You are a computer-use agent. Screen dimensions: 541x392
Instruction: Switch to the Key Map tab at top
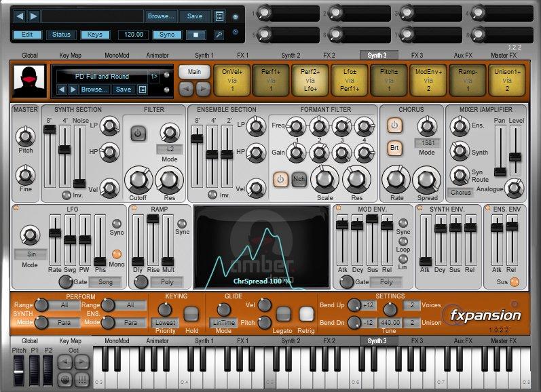pyautogui.click(x=71, y=55)
